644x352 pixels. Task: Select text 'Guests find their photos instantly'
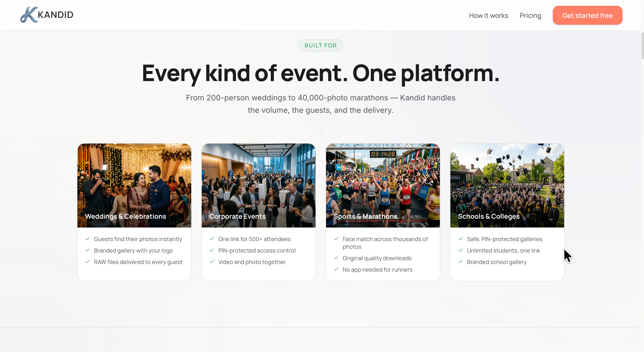(138, 239)
